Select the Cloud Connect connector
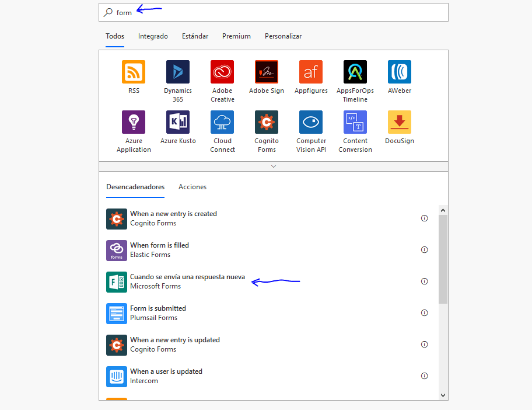Screen dimensions: 532x410 tap(222, 122)
